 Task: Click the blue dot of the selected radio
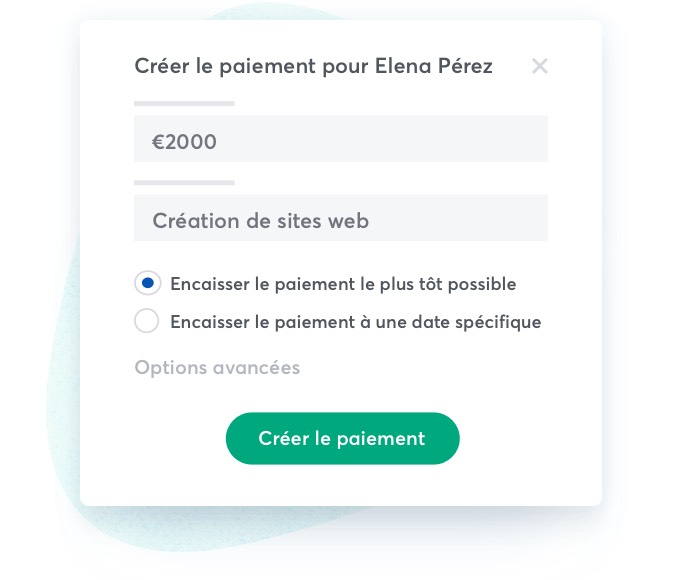pyautogui.click(x=147, y=283)
